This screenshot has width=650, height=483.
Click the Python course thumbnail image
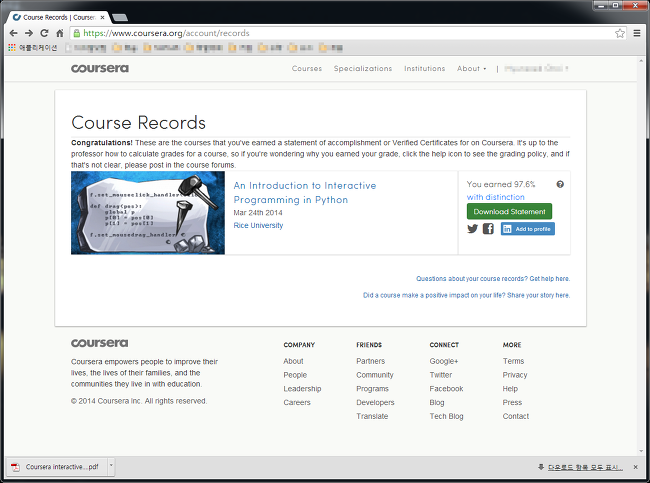pos(148,213)
